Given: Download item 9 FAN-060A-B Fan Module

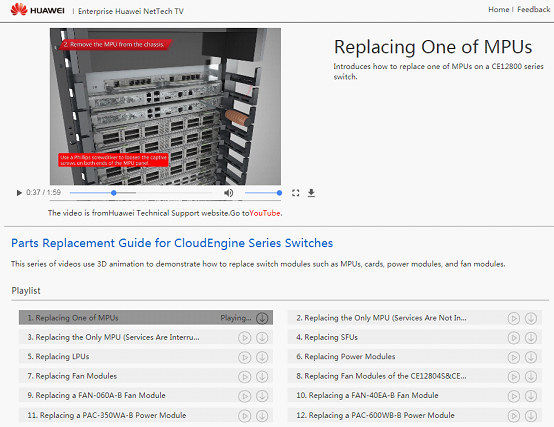Looking at the screenshot, I should [x=262, y=396].
